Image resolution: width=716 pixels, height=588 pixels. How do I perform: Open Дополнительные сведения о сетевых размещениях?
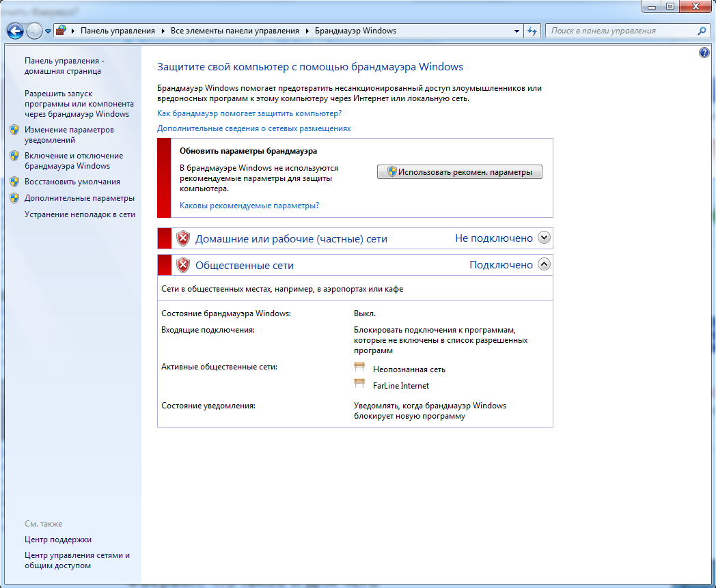pos(254,128)
